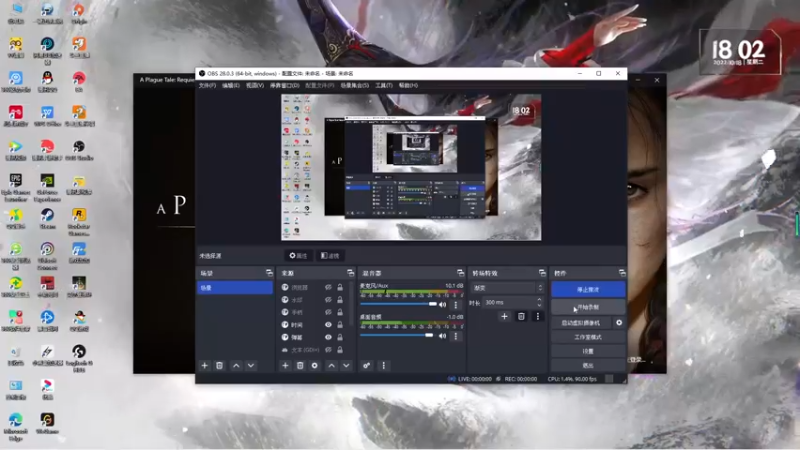Open the 场景集合(S) menu

tap(355, 85)
